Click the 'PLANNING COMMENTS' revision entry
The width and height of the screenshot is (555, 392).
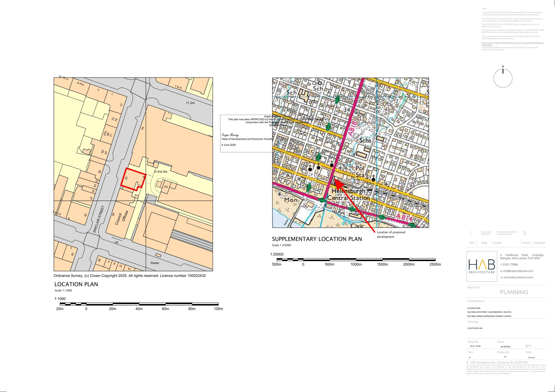[x=507, y=232]
